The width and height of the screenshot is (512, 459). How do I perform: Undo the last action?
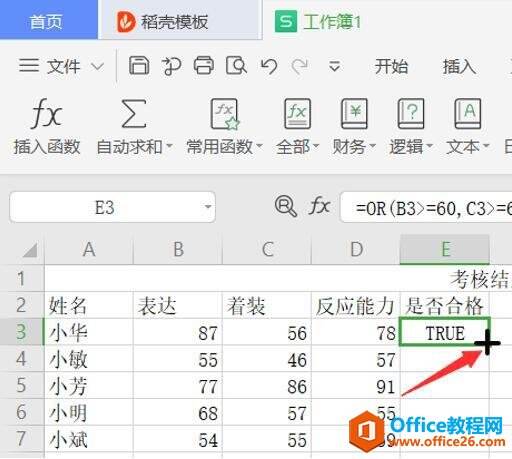(269, 66)
